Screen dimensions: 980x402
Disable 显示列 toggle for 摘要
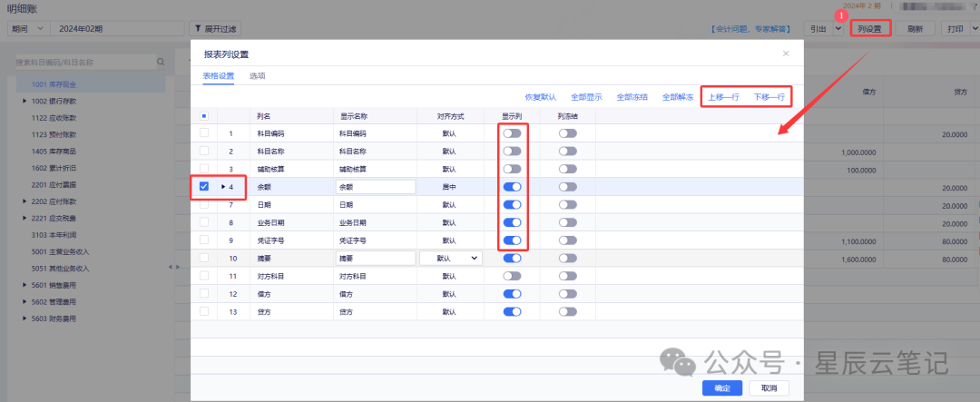[x=512, y=258]
